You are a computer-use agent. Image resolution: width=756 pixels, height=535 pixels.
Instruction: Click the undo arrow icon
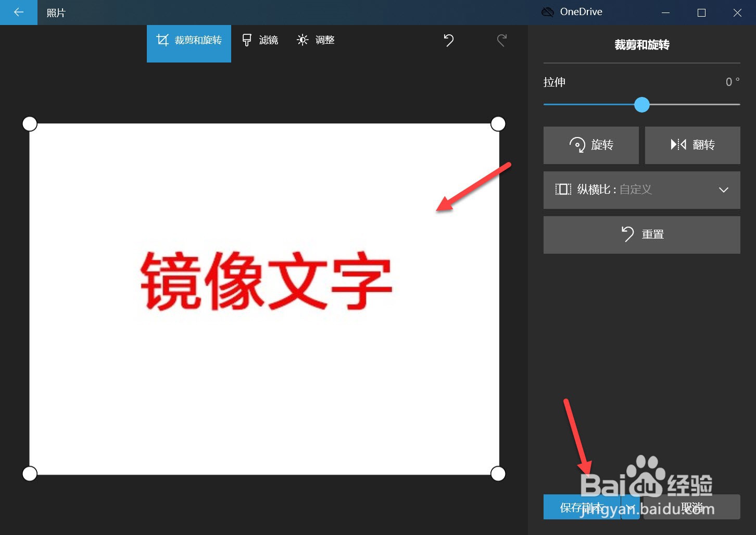tap(448, 40)
